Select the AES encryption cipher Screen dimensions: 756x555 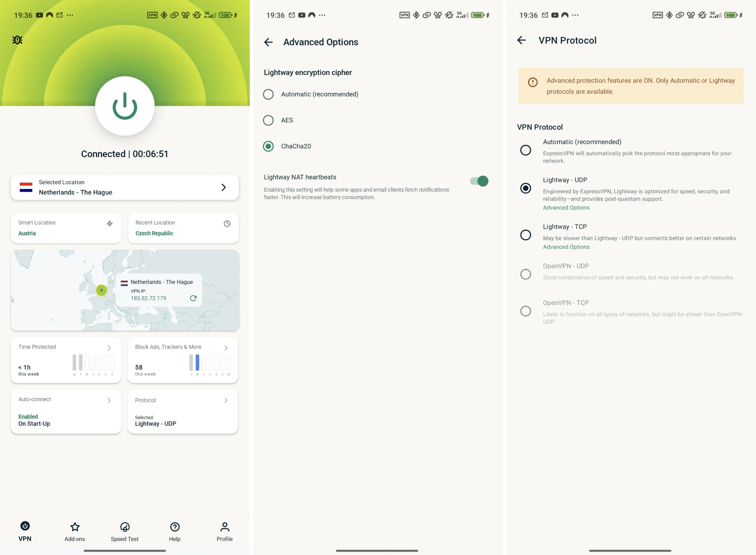[x=268, y=120]
